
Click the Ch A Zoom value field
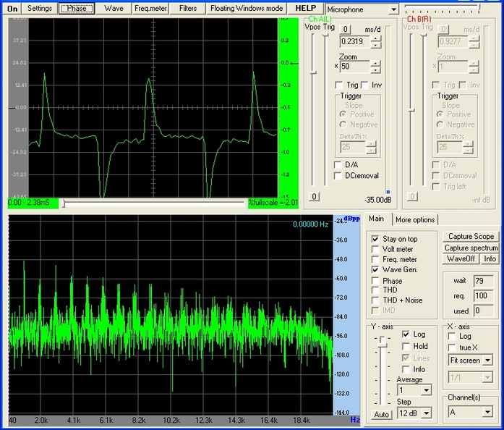pyautogui.click(x=355, y=67)
